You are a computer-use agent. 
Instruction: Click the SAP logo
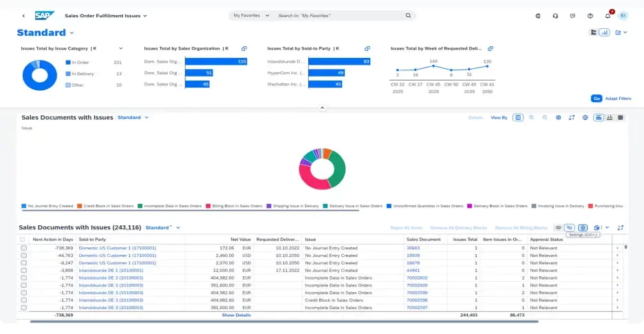(44, 16)
